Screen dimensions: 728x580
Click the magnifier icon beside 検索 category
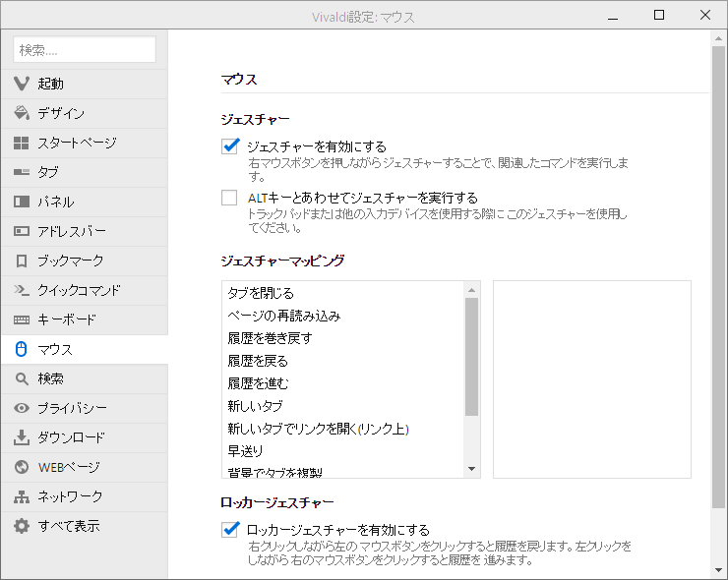pos(22,378)
